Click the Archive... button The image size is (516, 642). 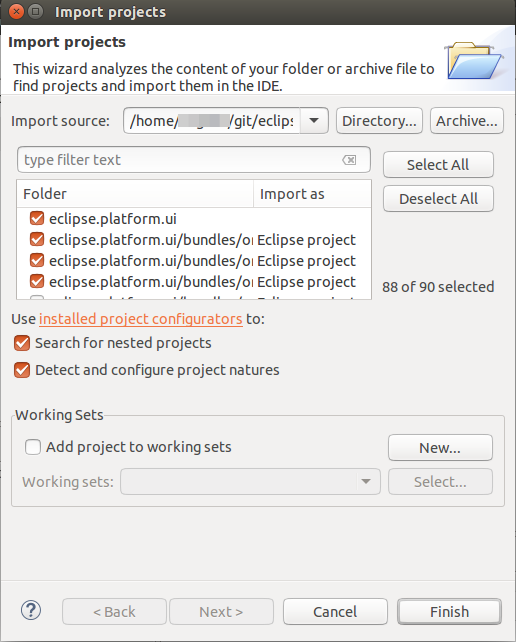pos(467,121)
